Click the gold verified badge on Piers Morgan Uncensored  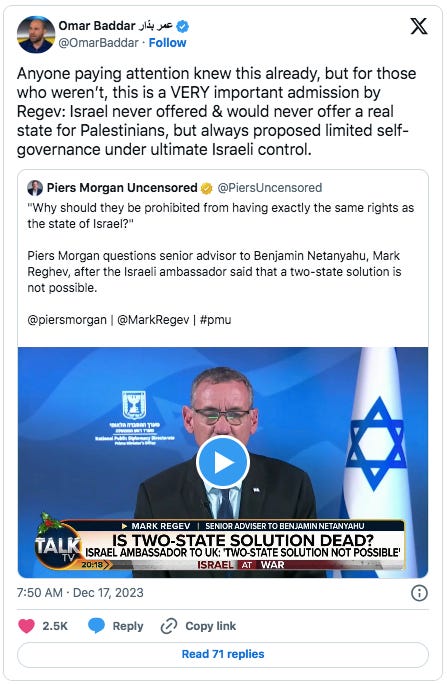pos(207,188)
